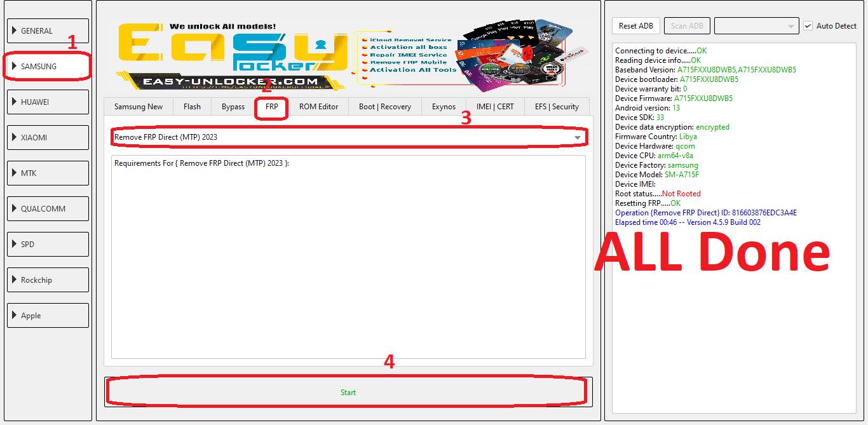
Task: Click the 'Device data encryption: encrypted' line
Action: click(x=672, y=127)
